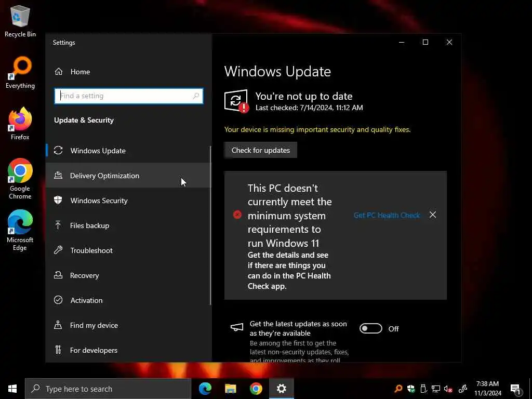This screenshot has height=399, width=532.
Task: Open Find my device settings page
Action: (128, 325)
